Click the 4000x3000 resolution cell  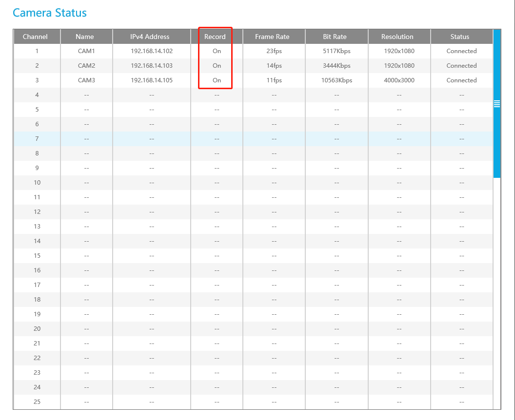pyautogui.click(x=399, y=80)
